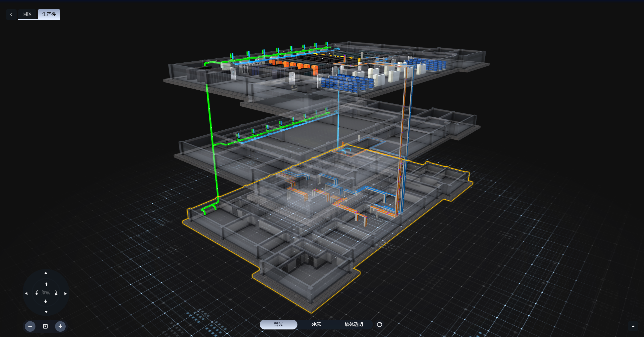Refresh the model with the circular arrow icon
Image resolution: width=644 pixels, height=337 pixels.
tap(380, 324)
